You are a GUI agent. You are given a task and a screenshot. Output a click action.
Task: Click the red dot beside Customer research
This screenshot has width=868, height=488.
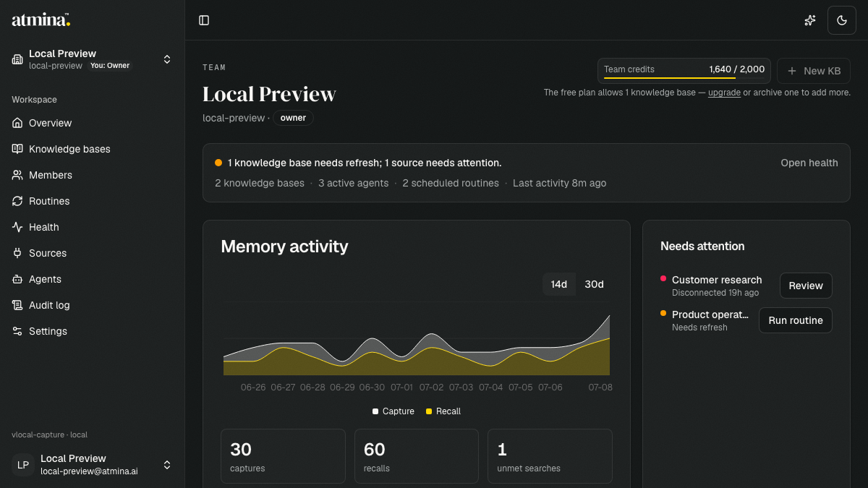click(663, 278)
